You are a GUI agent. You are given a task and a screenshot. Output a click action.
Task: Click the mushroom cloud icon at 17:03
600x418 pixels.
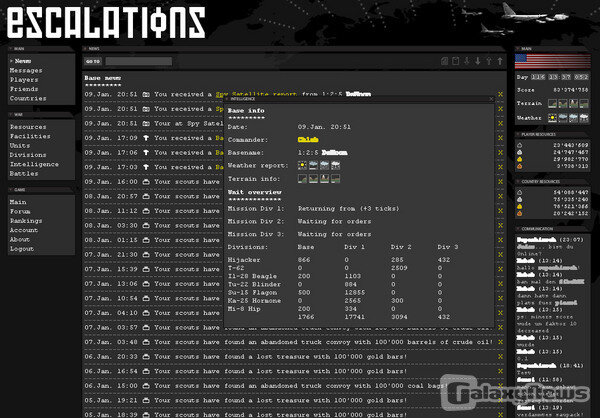pos(146,167)
